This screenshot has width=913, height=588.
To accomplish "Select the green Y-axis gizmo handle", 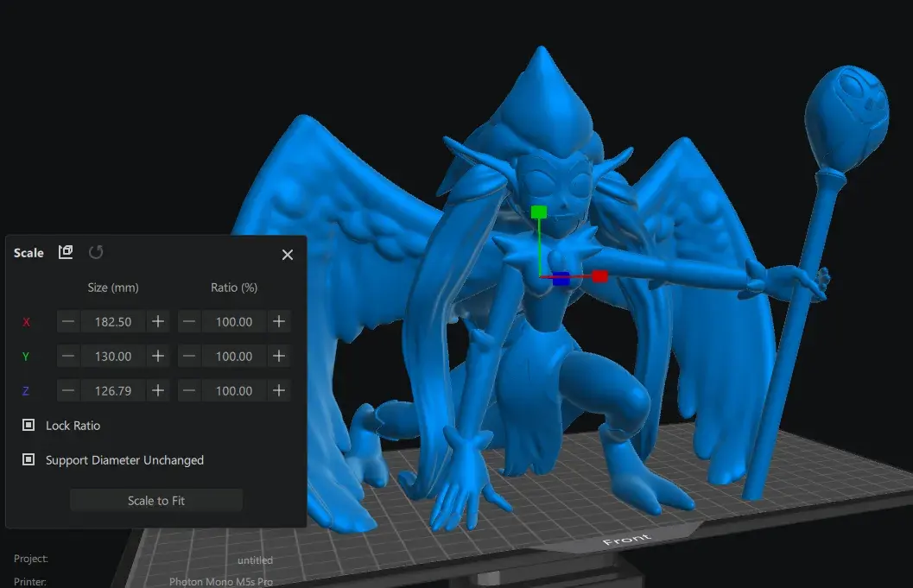I will pyautogui.click(x=539, y=212).
